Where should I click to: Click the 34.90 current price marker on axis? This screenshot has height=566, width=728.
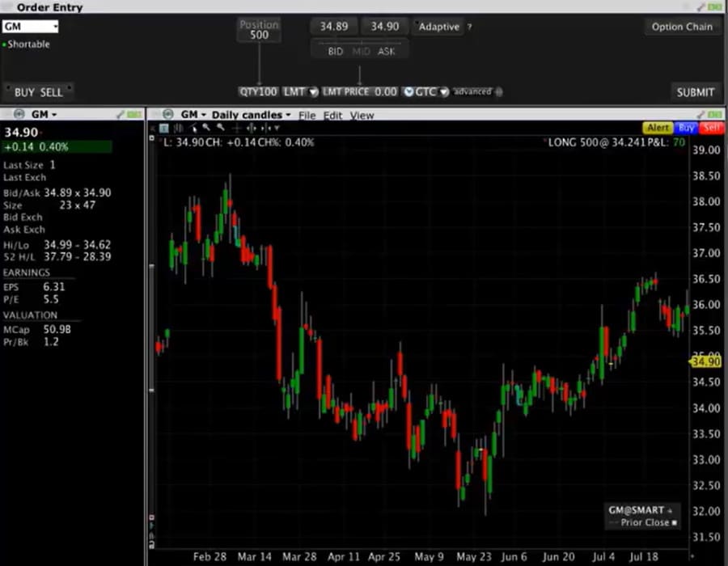click(705, 361)
